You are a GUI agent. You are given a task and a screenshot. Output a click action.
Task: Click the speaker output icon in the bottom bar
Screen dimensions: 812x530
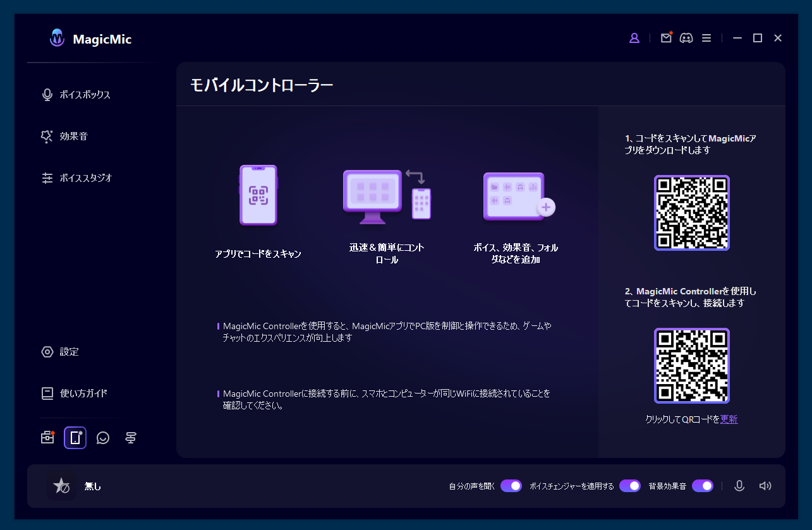[765, 486]
